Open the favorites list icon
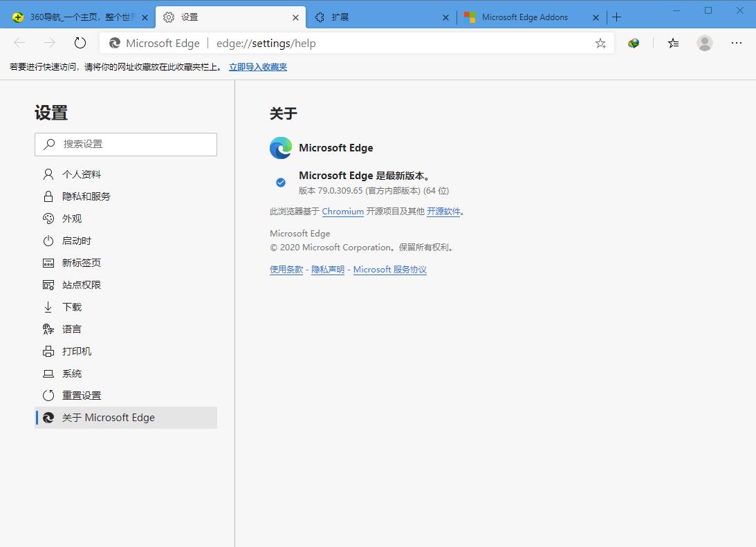This screenshot has height=547, width=756. pos(673,44)
